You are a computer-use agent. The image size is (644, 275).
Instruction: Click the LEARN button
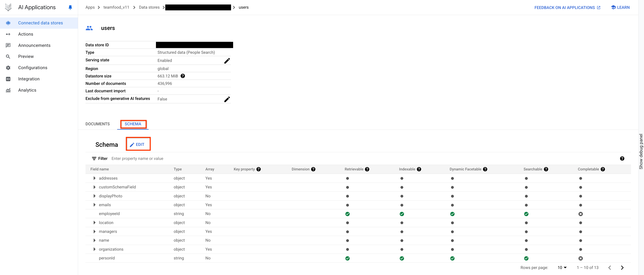point(620,7)
